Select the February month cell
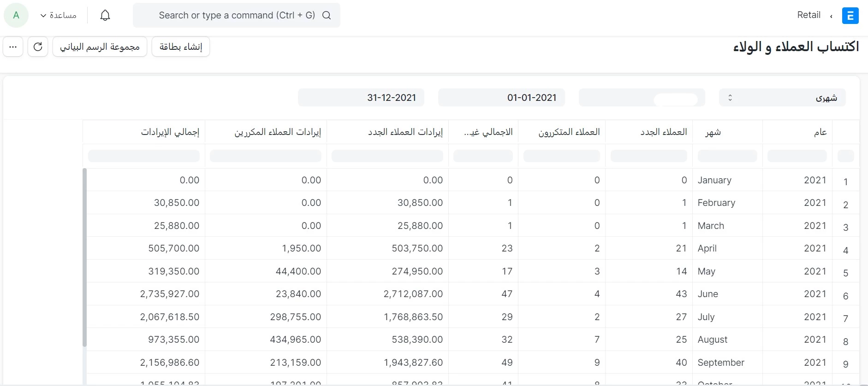The height and width of the screenshot is (386, 868). pos(727,203)
